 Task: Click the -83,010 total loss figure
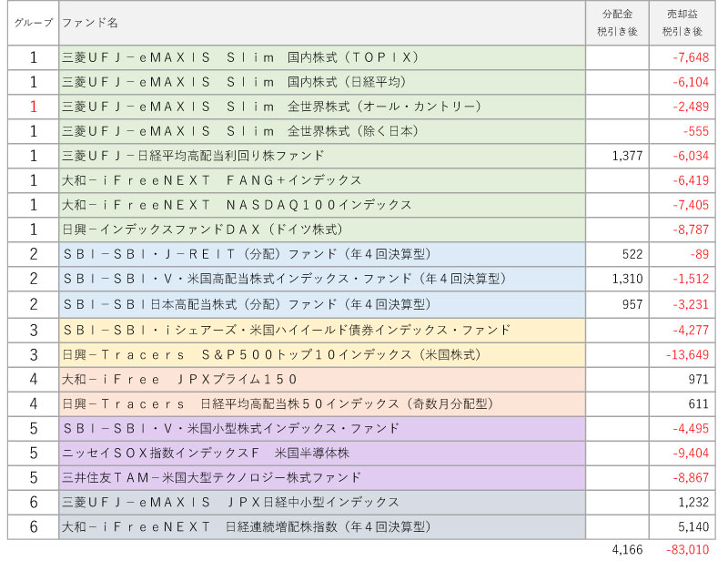coord(685,549)
